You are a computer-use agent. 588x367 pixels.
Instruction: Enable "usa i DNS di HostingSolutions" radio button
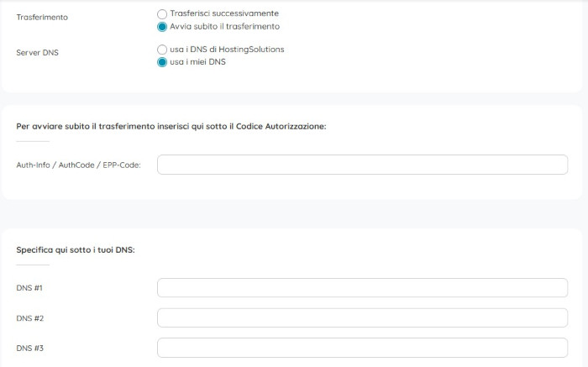(x=163, y=50)
